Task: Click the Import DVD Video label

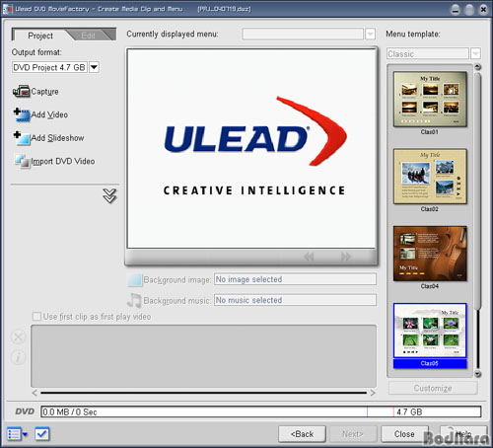Action: (x=63, y=161)
